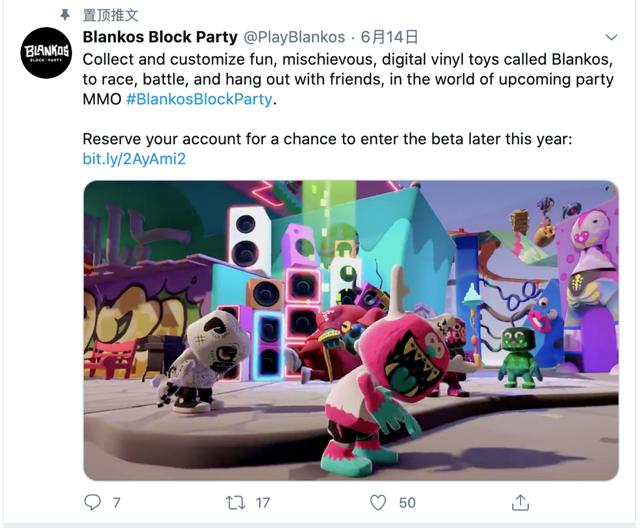
Task: Click the retweet arrows icon
Action: 236,503
